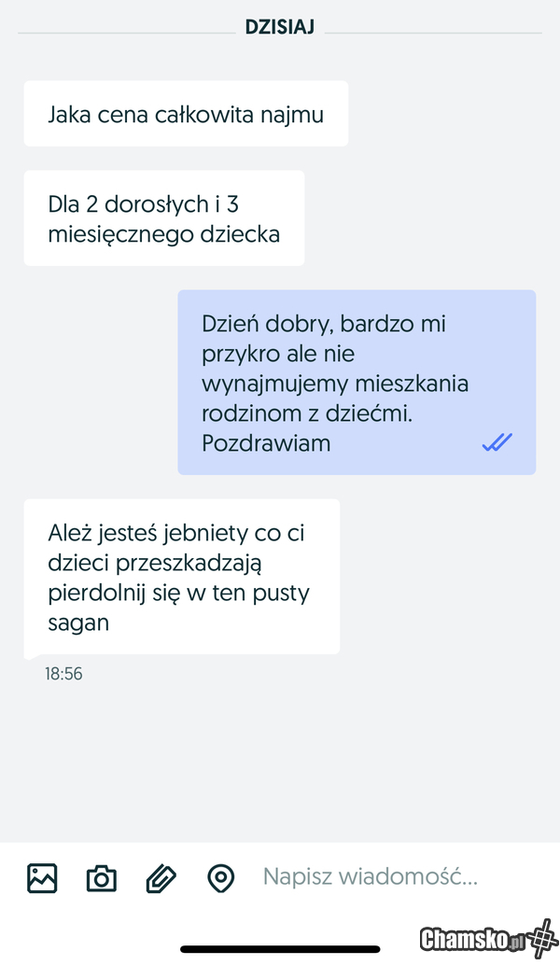
Task: Share location with the pin icon
Action: point(221,878)
